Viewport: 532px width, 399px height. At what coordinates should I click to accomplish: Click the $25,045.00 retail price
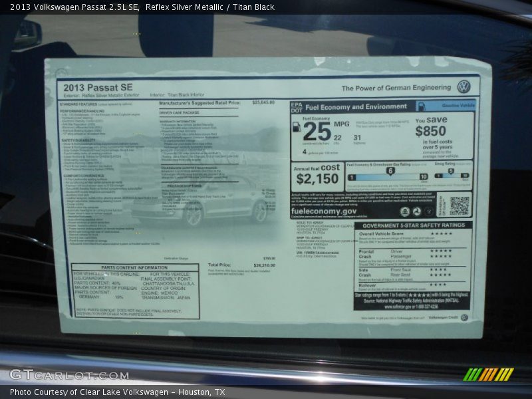pyautogui.click(x=263, y=102)
